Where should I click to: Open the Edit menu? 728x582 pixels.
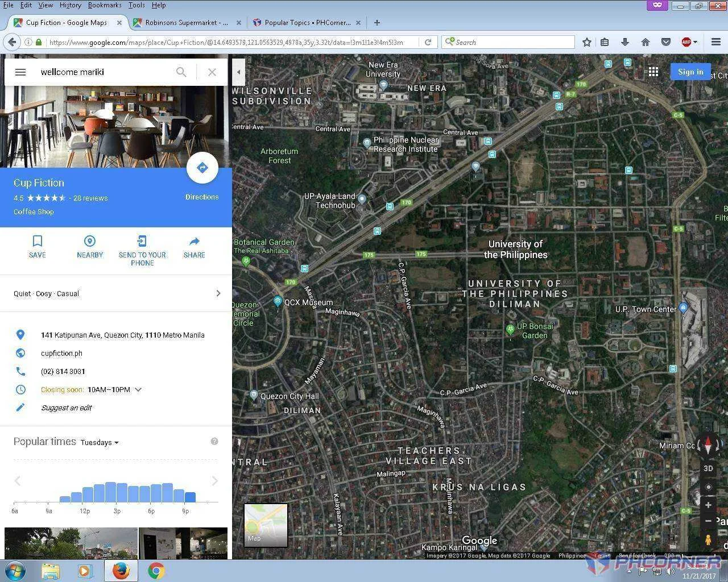[x=26, y=5]
